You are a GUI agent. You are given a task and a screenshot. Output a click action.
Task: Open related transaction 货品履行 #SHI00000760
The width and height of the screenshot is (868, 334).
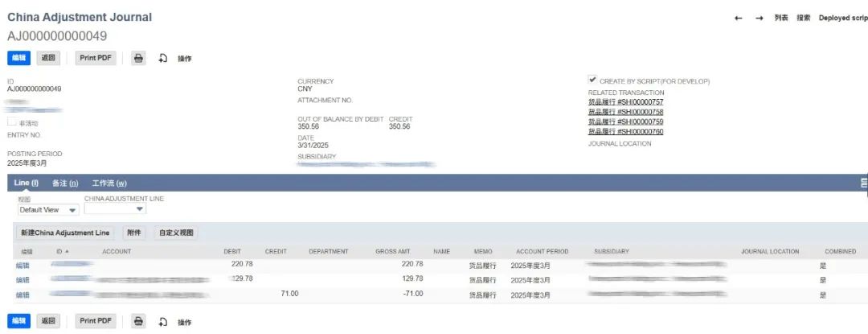click(625, 131)
